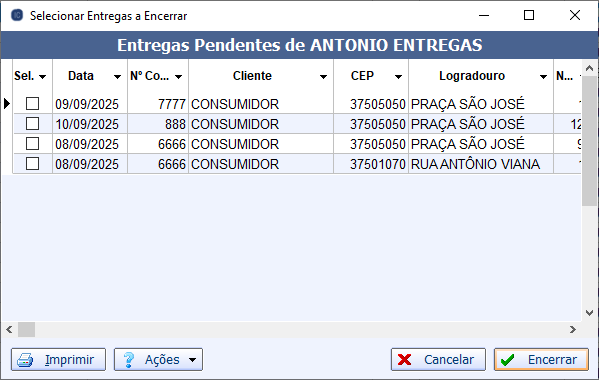
Task: Click the left arrow of the horizontal scrollbar
Action: (x=10, y=329)
